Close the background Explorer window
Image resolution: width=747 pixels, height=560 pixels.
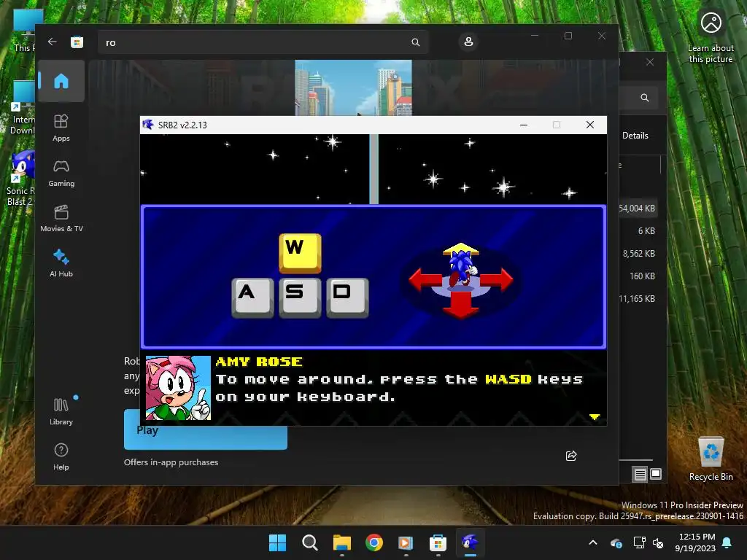pos(650,62)
